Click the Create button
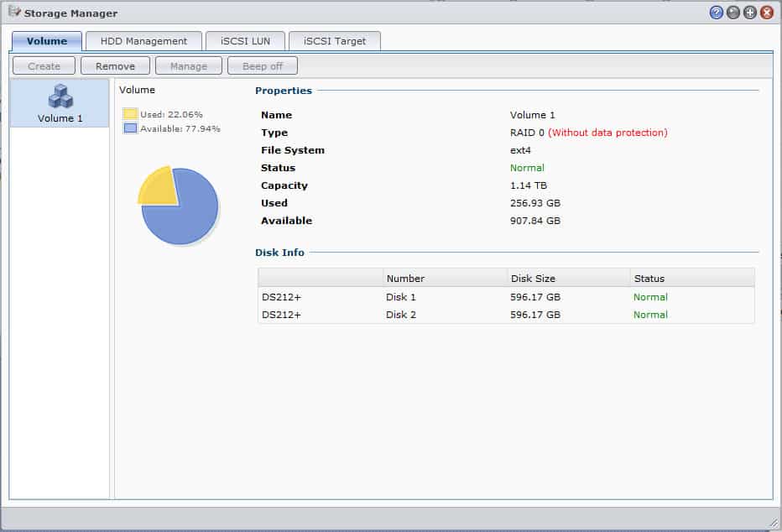This screenshot has height=532, width=782. [x=44, y=65]
